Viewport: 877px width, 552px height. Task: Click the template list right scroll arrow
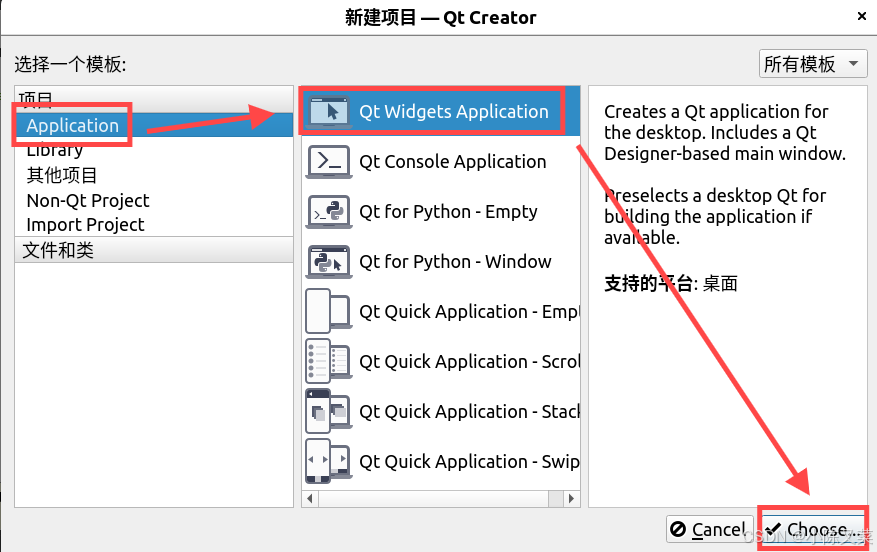point(571,498)
